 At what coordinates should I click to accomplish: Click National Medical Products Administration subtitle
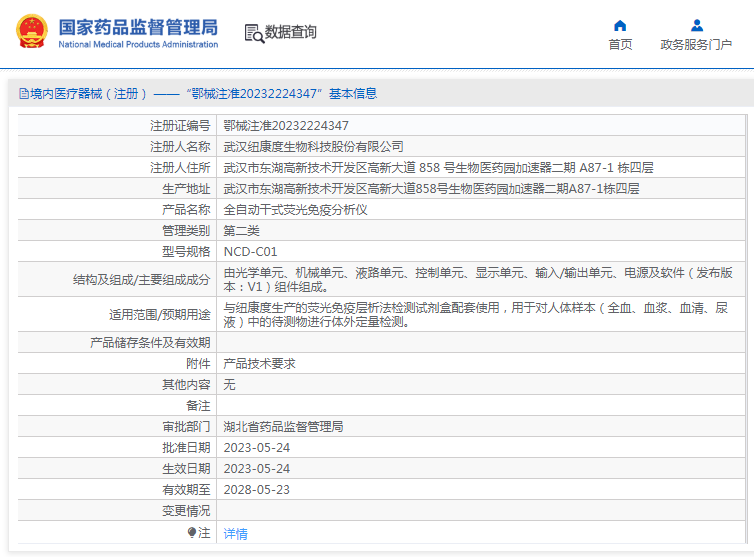(138, 44)
